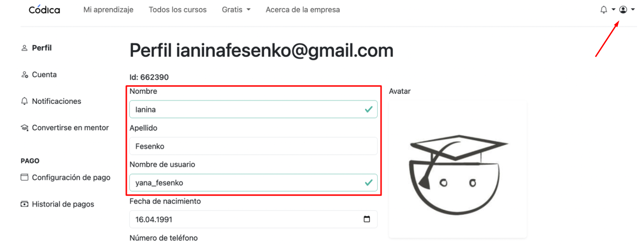Click the Perfil person icon in sidebar
The width and height of the screenshot is (644, 244).
25,48
